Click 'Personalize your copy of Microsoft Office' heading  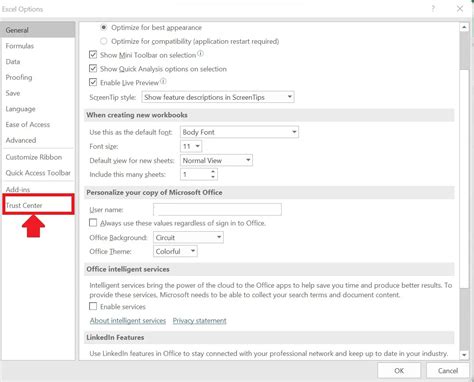[154, 192]
